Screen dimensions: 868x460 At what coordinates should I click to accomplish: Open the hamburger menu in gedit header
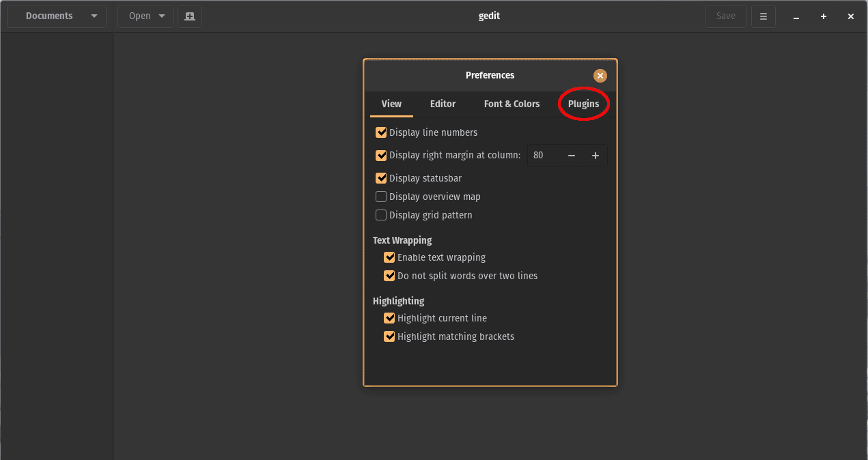coord(764,16)
